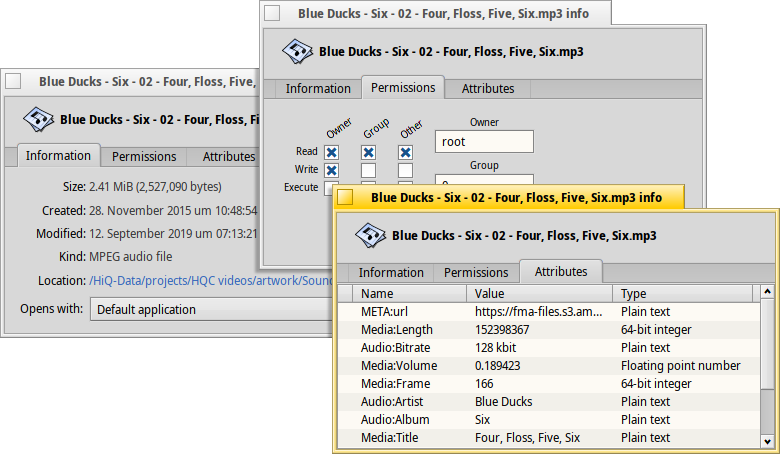Sort attributes by the Name column header
The width and height of the screenshot is (780, 454).
click(410, 294)
